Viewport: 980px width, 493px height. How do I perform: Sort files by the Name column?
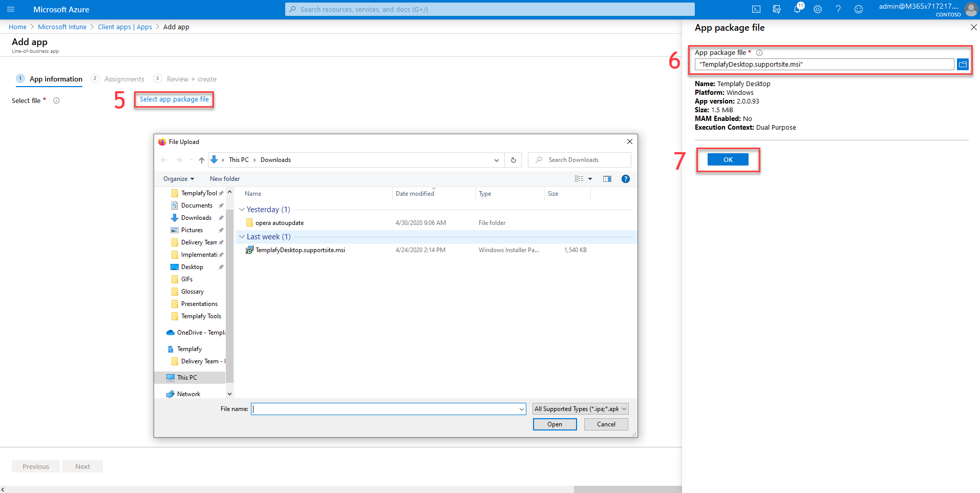[x=253, y=194]
